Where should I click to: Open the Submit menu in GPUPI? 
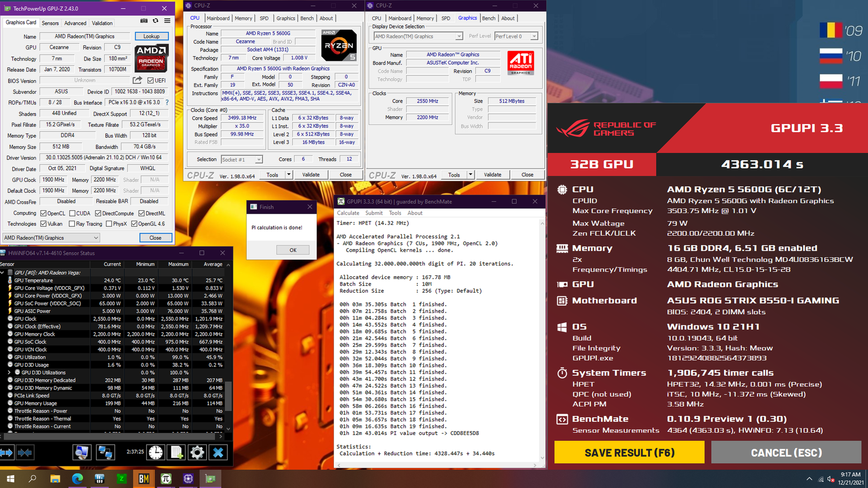374,213
